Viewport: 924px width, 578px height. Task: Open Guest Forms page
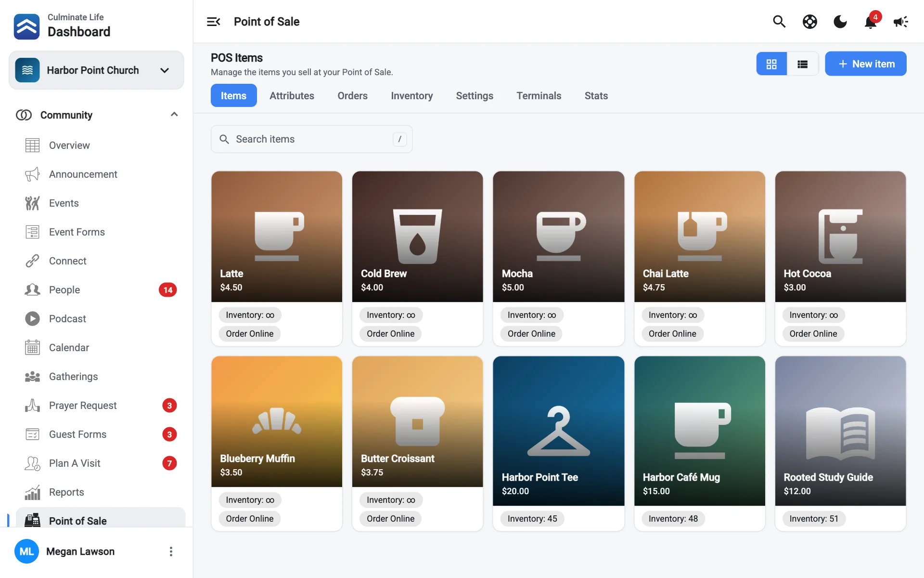pos(77,434)
